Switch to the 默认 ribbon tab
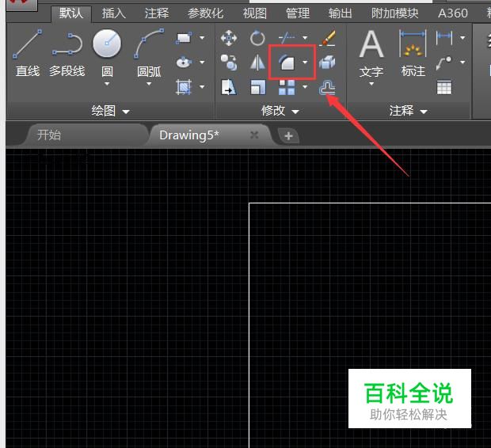Viewport: 491px width, 448px height. [x=71, y=13]
